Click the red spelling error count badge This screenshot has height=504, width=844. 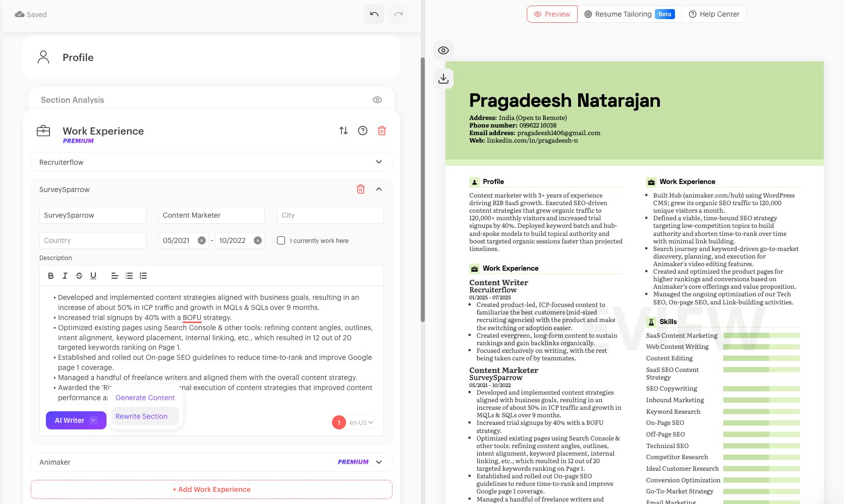339,422
